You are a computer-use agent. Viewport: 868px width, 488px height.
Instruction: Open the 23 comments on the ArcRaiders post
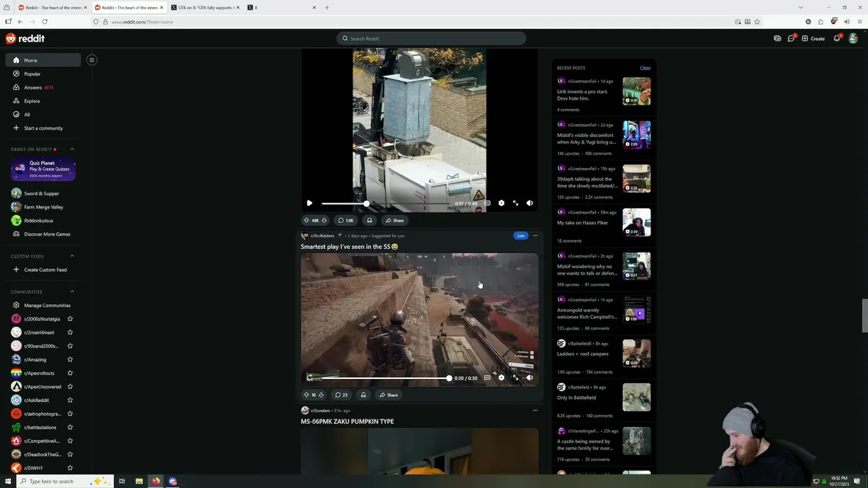tap(341, 394)
